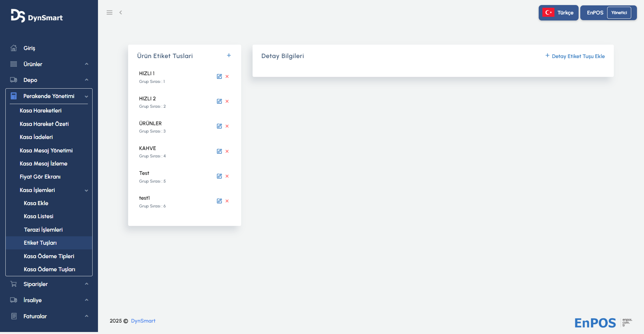This screenshot has height=334, width=644.
Task: Delete the HIZLI 2 label group
Action: coord(227,101)
